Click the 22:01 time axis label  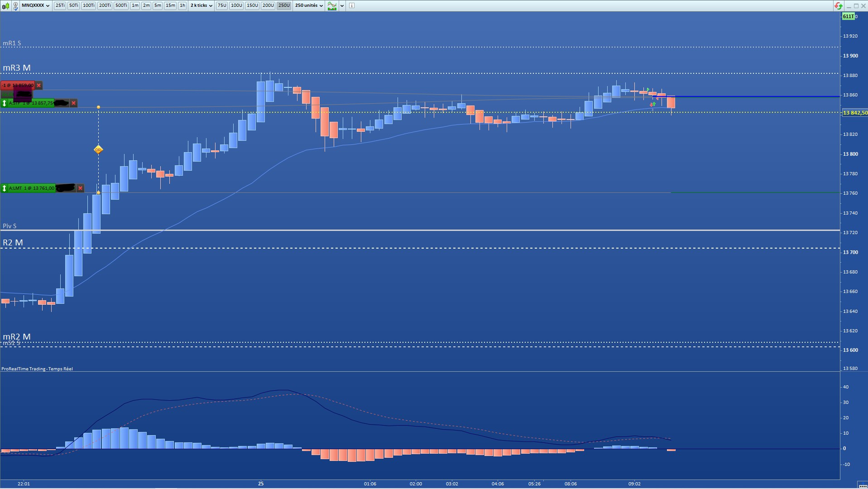(x=24, y=484)
